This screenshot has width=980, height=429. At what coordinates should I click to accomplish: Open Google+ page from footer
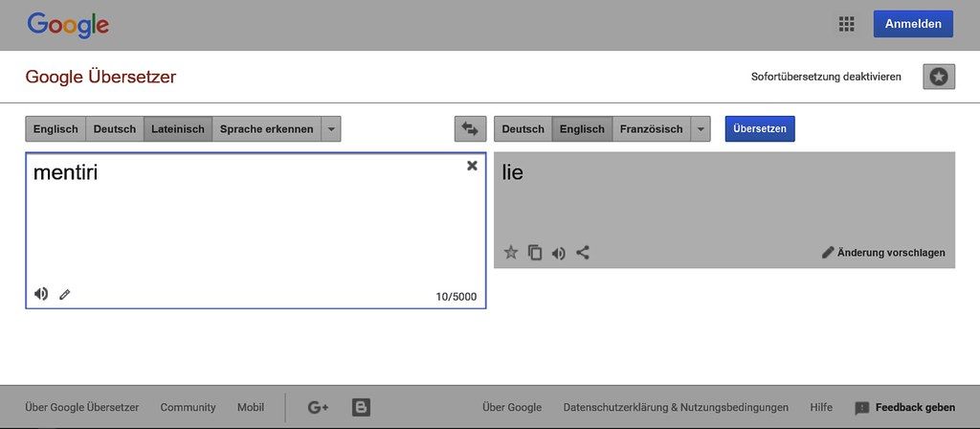[x=318, y=408]
